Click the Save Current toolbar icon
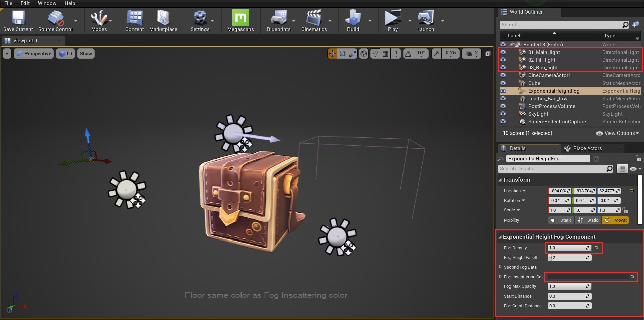 (18, 18)
